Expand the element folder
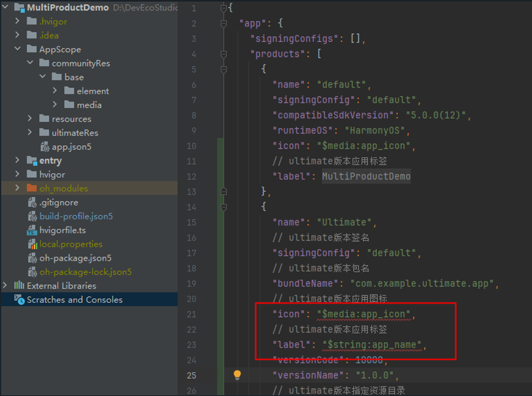This screenshot has width=532, height=396. point(55,91)
